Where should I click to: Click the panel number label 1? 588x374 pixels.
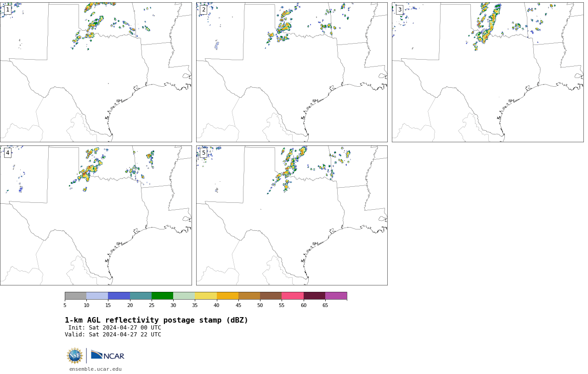coord(7,10)
